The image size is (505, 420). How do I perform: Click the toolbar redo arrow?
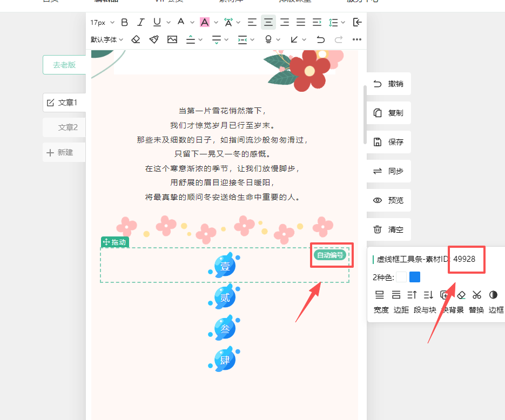tap(339, 39)
